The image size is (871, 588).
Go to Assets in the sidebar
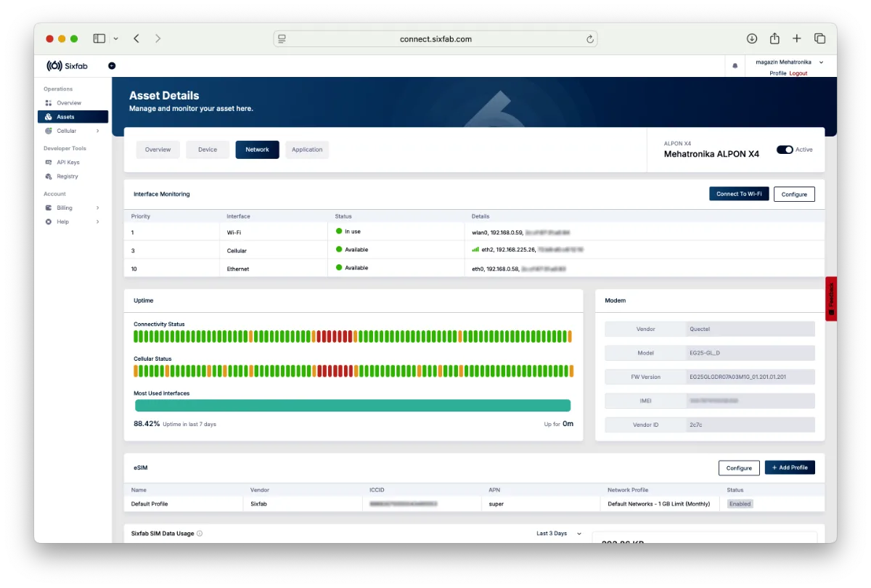pos(73,117)
